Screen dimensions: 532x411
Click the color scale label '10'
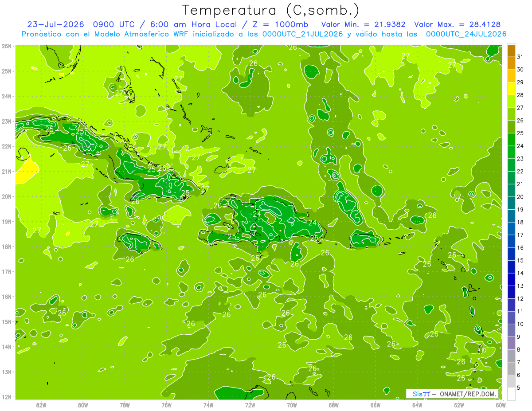click(520, 324)
